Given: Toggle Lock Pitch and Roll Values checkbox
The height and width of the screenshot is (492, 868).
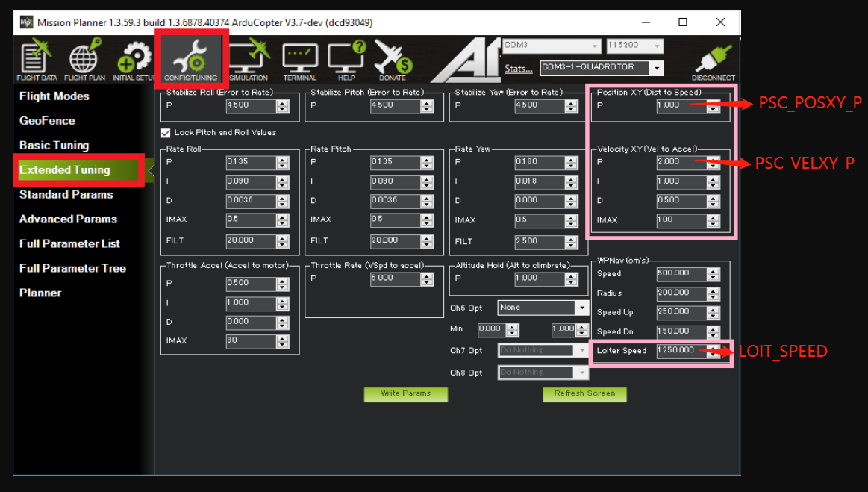Looking at the screenshot, I should 166,133.
